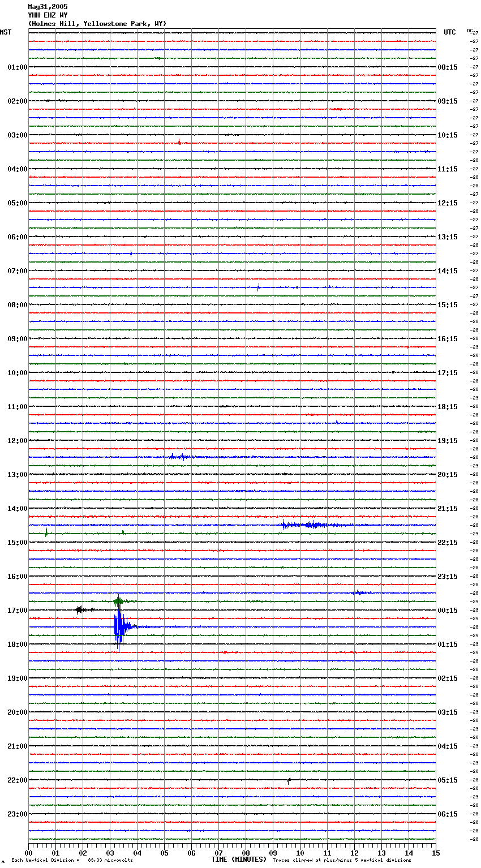
Task: Click the 03:15 UTC row label
Action: (x=448, y=712)
